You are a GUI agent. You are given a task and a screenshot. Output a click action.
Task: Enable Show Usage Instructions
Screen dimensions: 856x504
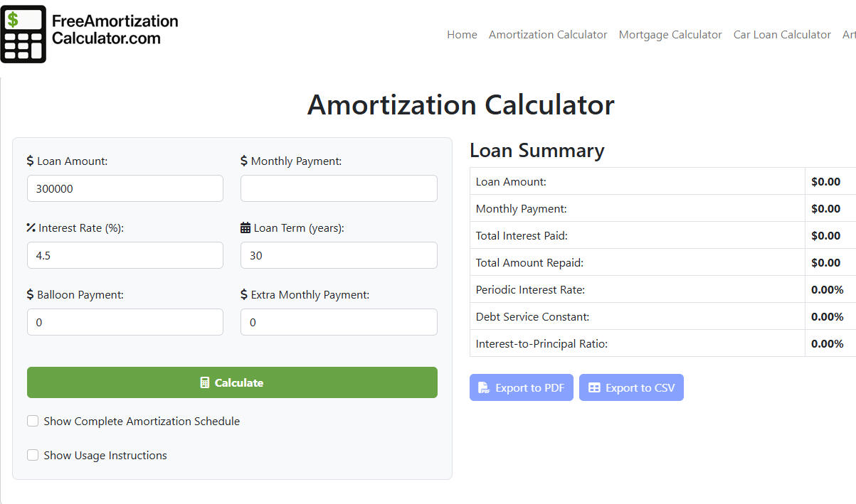pyautogui.click(x=33, y=455)
